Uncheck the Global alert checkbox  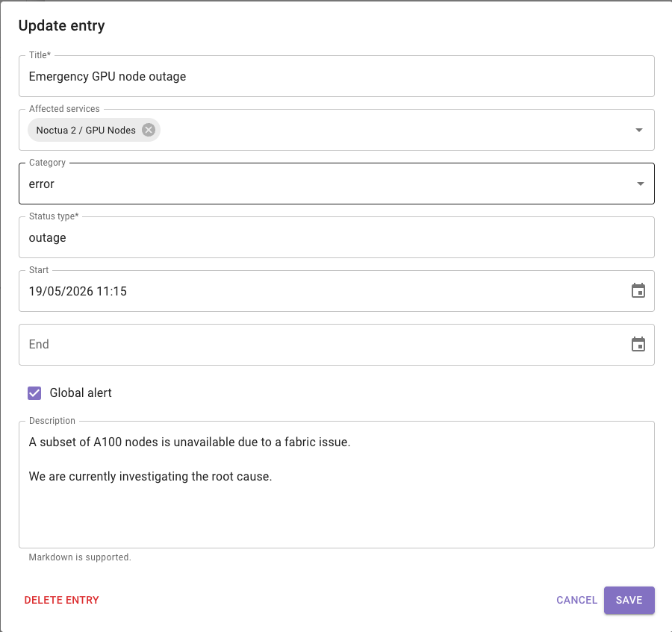(34, 392)
